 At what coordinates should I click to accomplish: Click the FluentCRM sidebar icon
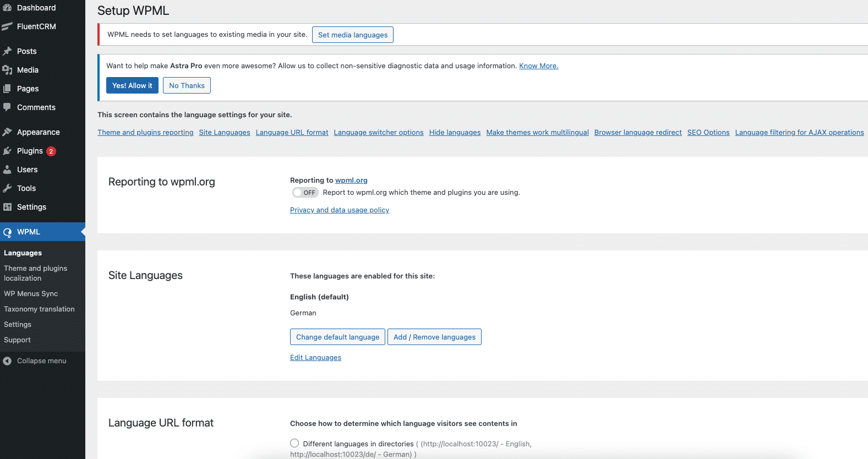(x=7, y=26)
